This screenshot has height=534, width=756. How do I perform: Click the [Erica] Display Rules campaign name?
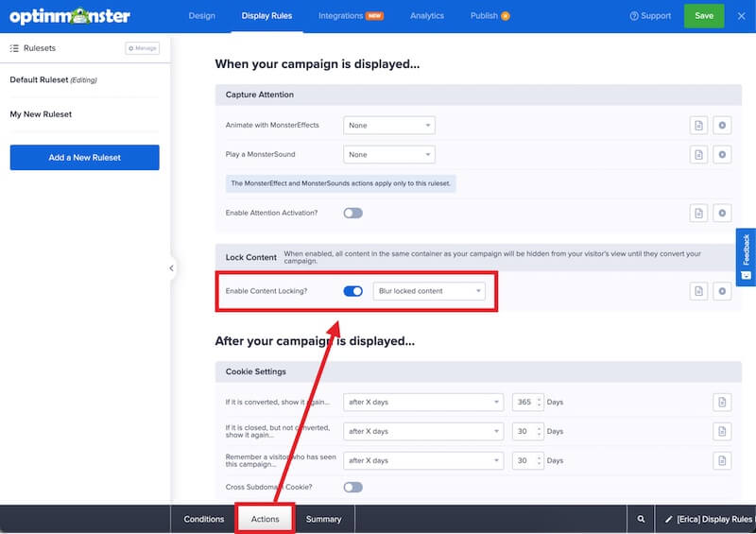(x=714, y=519)
